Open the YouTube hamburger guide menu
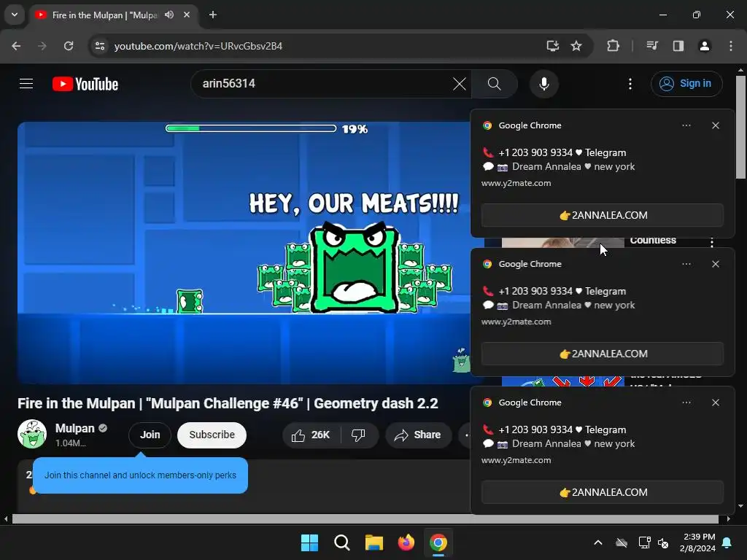Screen dimensions: 747x560 26,84
